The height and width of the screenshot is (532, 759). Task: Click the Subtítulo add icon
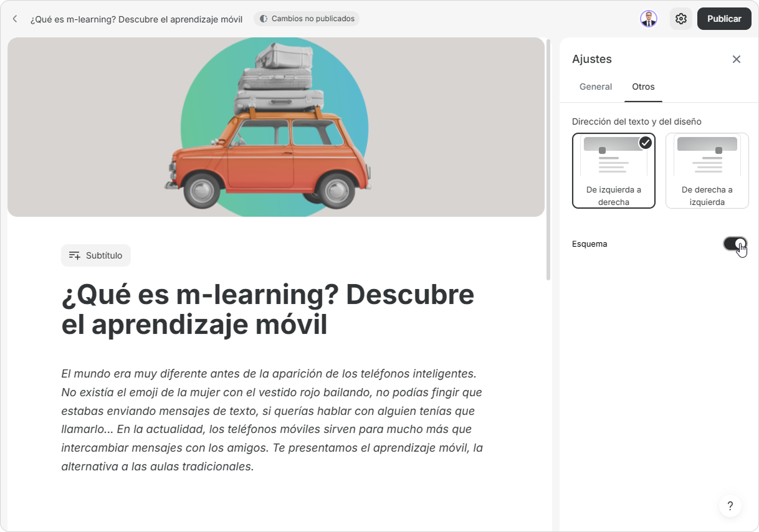click(74, 255)
